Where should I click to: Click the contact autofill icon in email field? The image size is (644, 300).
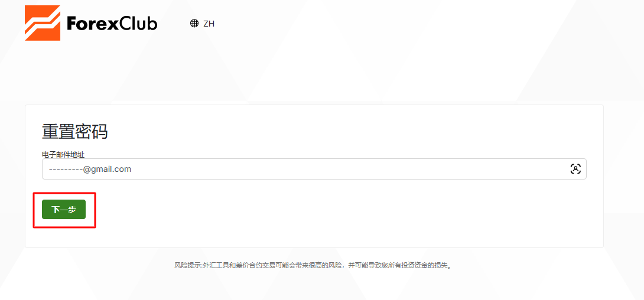click(x=575, y=169)
